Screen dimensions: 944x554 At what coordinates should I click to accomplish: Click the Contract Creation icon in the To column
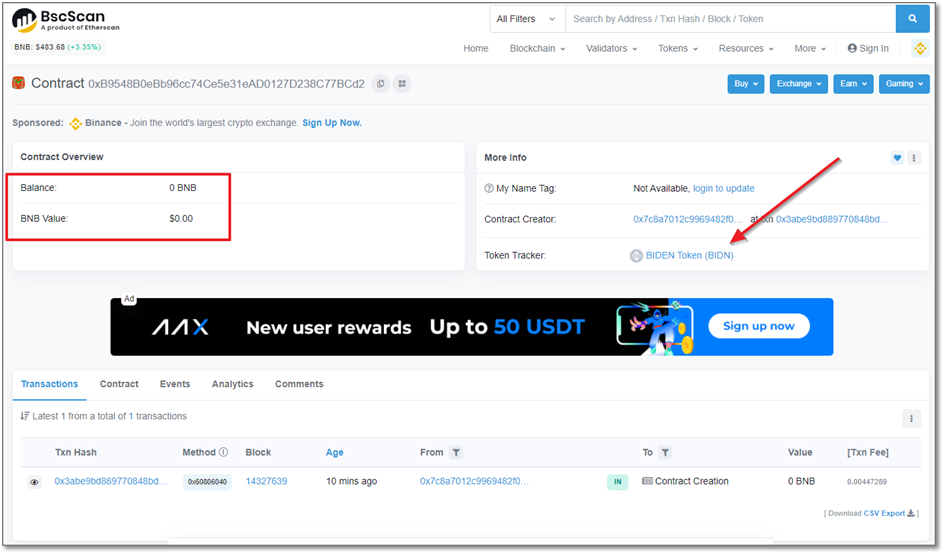tap(647, 481)
